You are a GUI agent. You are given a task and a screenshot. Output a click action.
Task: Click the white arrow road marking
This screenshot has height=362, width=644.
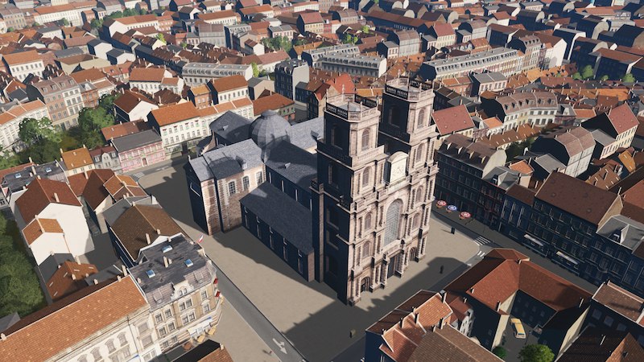pos(279,345)
